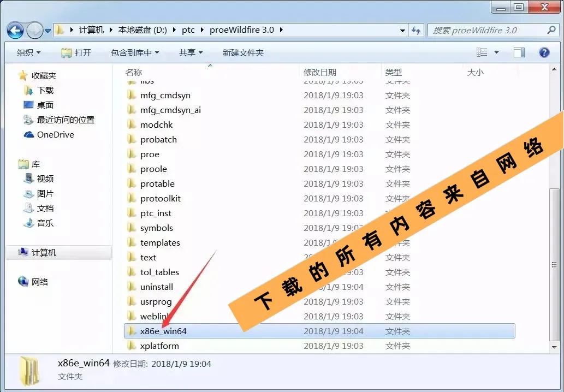Select the probatch folder icon
564x392 pixels.
point(132,139)
